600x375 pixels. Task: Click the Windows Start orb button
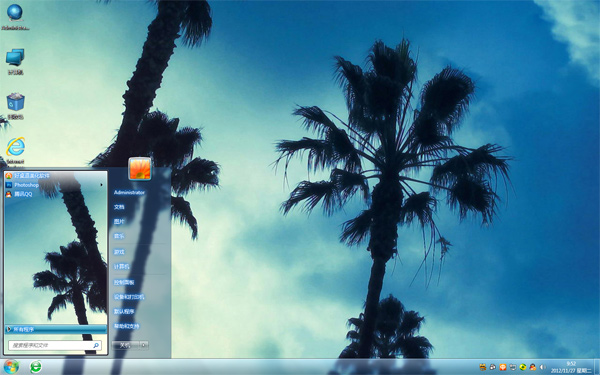point(11,367)
